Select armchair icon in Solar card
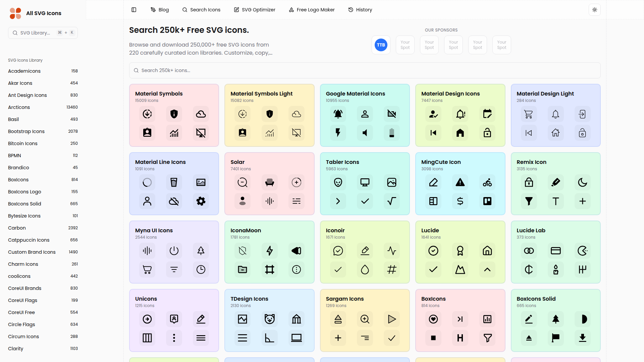The width and height of the screenshot is (644, 362). tap(270, 182)
